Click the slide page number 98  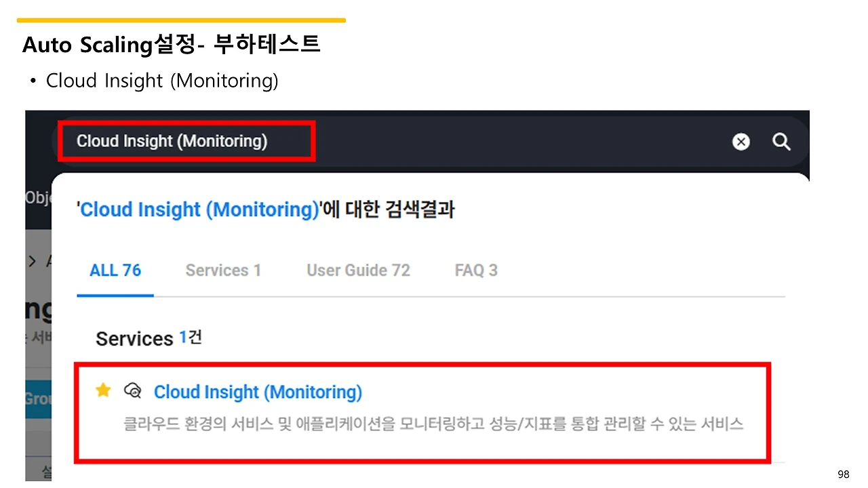point(844,474)
